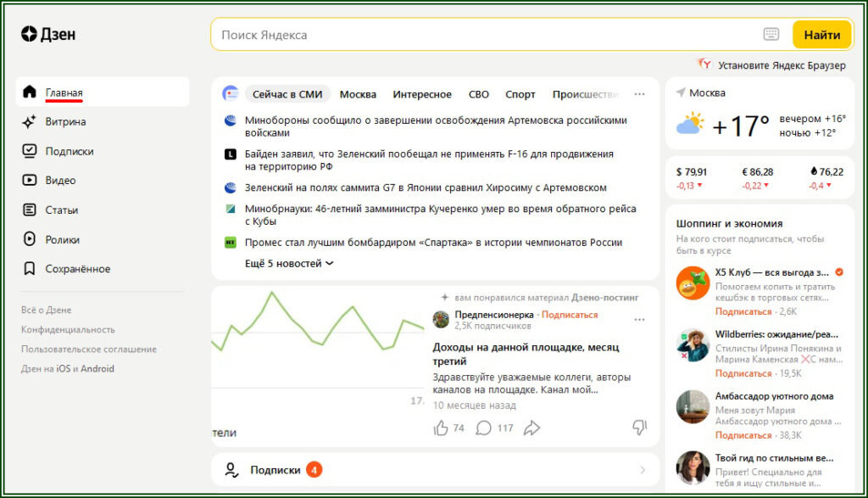This screenshot has width=868, height=498.
Task: Open the Витрина section icon
Action: [29, 121]
